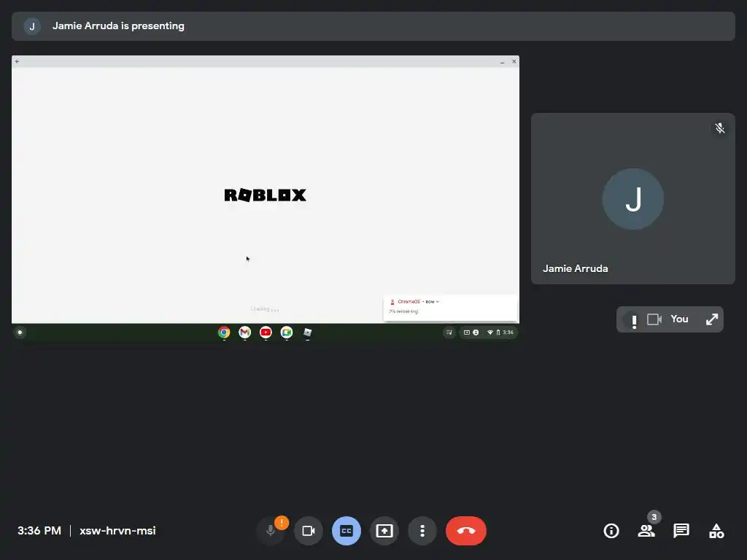Minimize the presented Roblox window
The width and height of the screenshot is (747, 560).
[502, 61]
